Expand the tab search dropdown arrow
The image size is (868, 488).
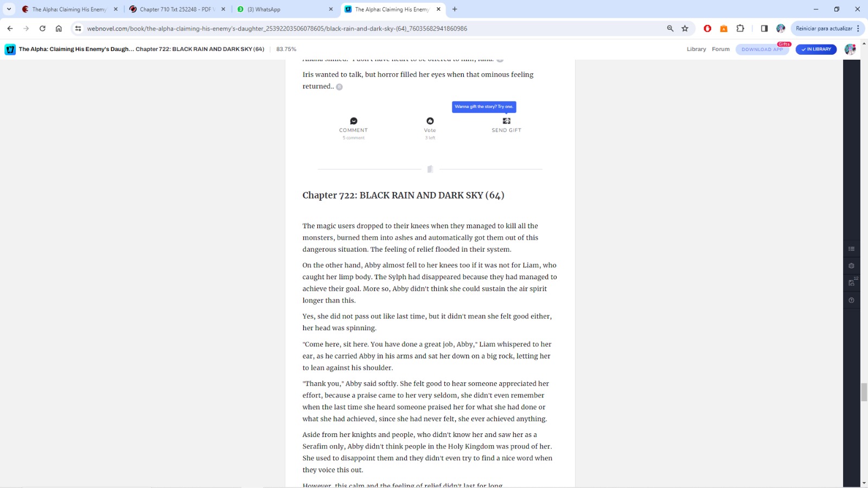(9, 9)
